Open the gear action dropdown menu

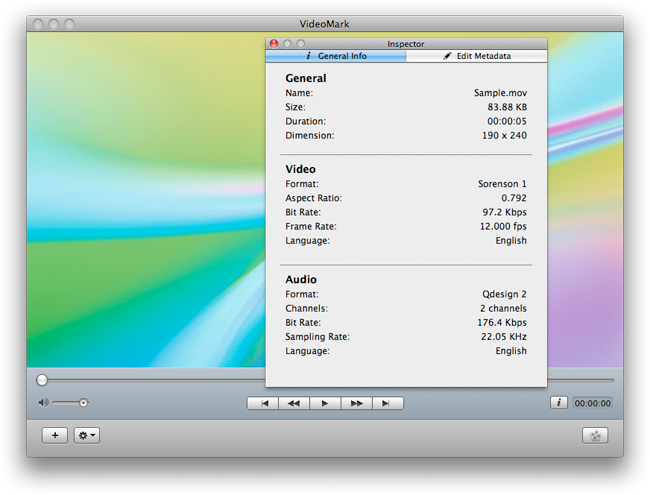pyautogui.click(x=87, y=436)
